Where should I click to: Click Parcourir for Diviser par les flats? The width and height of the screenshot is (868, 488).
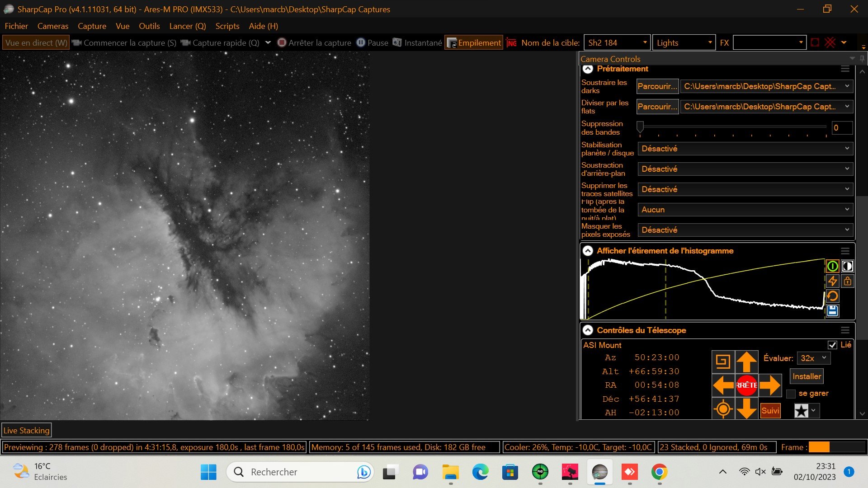pyautogui.click(x=657, y=107)
